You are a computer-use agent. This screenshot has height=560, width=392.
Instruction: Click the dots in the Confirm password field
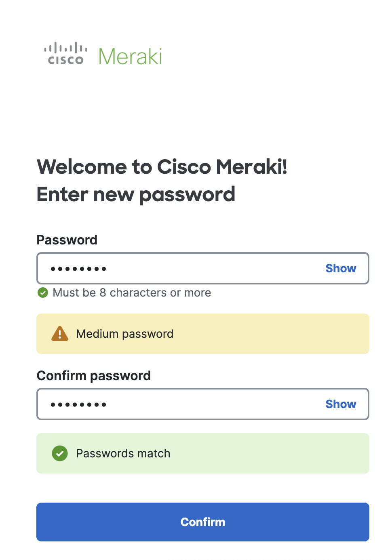point(78,404)
